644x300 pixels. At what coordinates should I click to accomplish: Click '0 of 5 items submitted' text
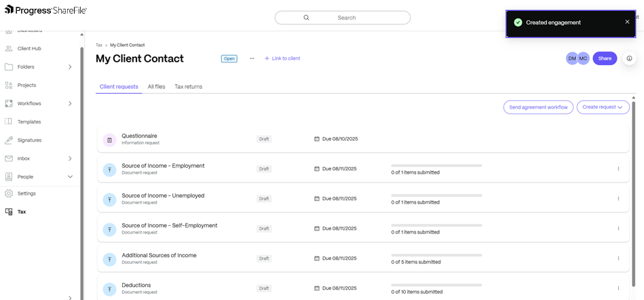(x=416, y=262)
